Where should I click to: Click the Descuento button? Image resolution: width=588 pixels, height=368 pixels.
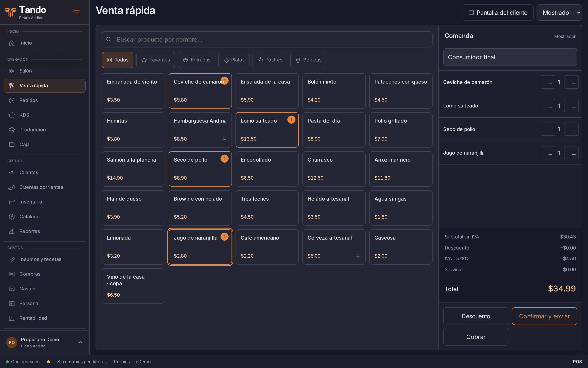(476, 316)
